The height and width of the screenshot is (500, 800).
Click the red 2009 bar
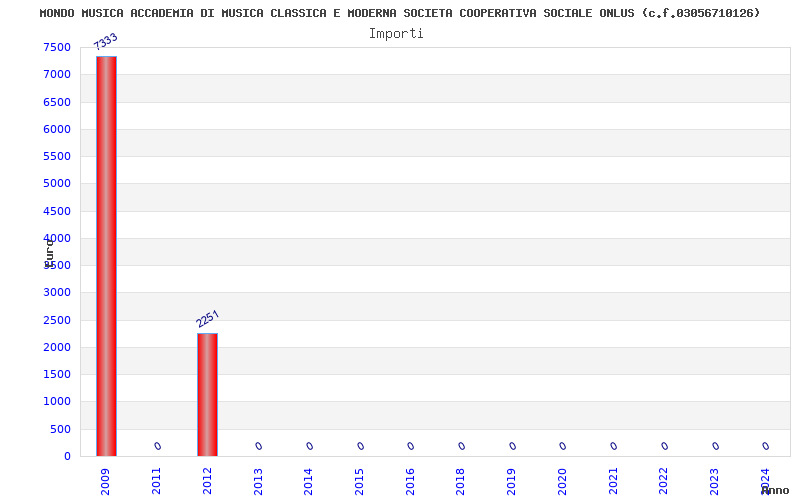106,256
